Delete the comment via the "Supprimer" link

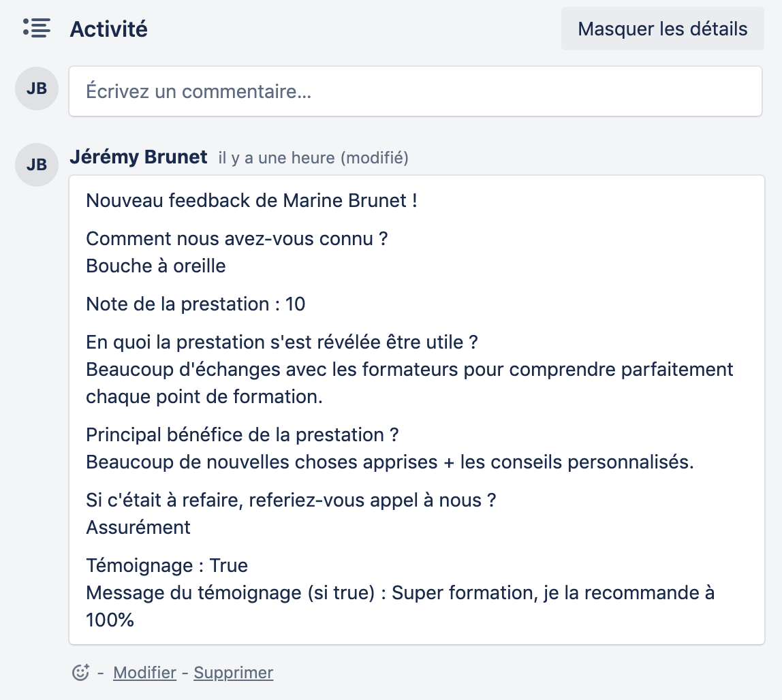coord(233,673)
